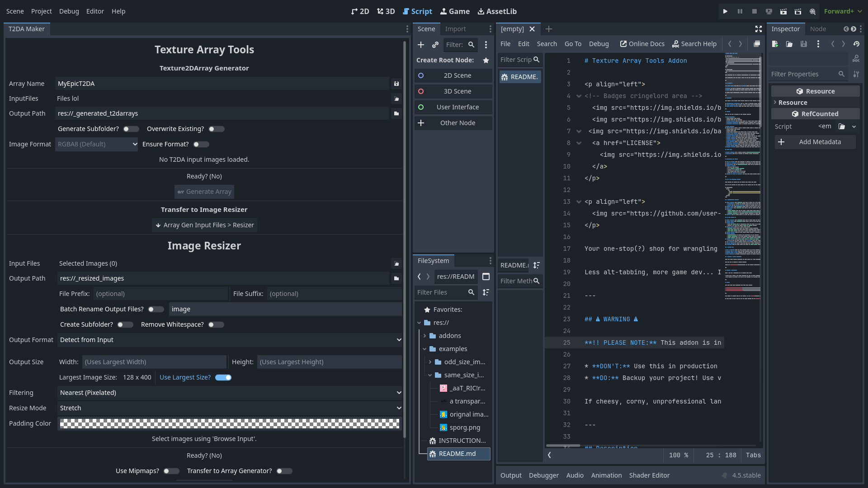Click the Instantiate Child Scene link icon

click(435, 45)
